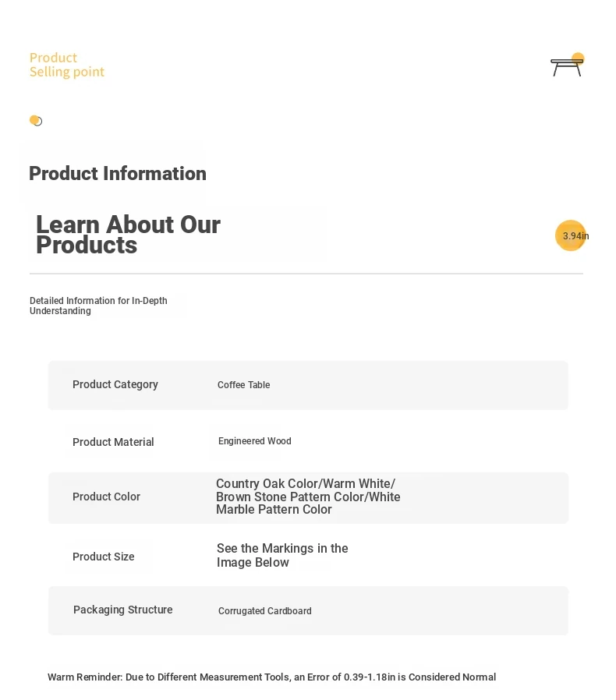Click the Engineered Wood value
This screenshot has height=700, width=616.
coord(255,441)
